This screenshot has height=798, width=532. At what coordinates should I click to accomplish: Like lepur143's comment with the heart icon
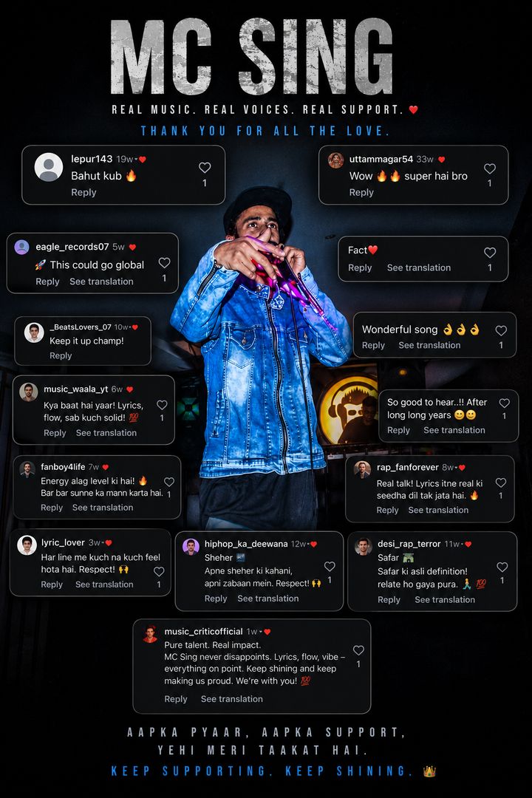(x=205, y=168)
